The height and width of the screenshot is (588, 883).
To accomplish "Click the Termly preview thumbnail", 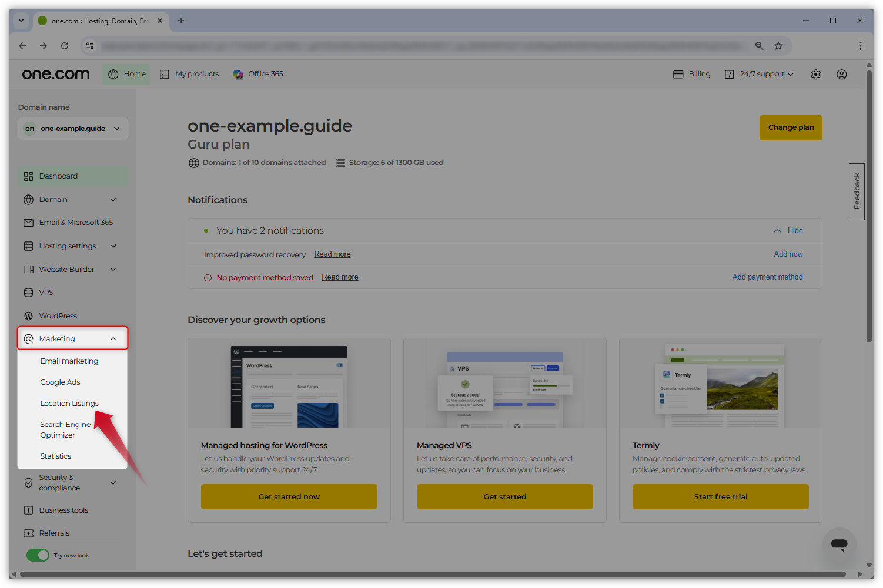I will pos(721,386).
